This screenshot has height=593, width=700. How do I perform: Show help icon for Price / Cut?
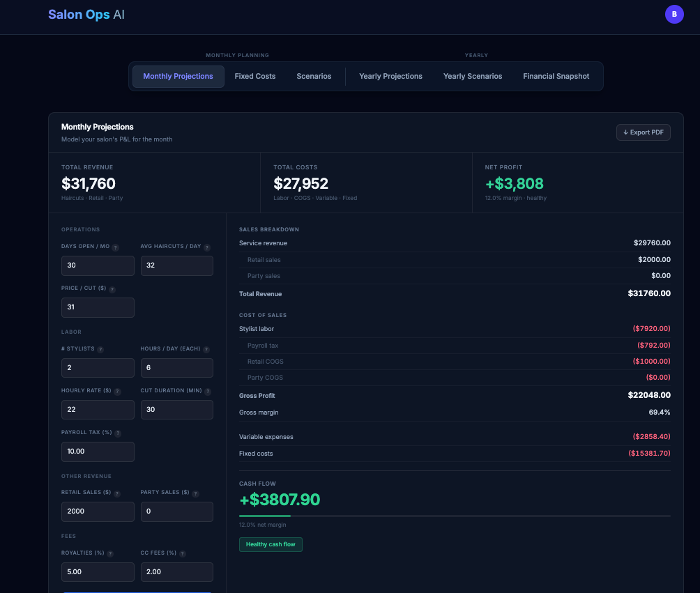(112, 290)
